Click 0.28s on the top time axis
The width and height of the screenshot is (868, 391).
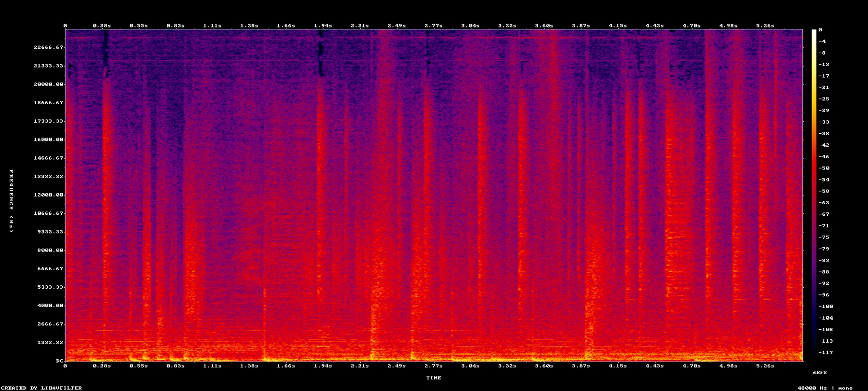[102, 26]
